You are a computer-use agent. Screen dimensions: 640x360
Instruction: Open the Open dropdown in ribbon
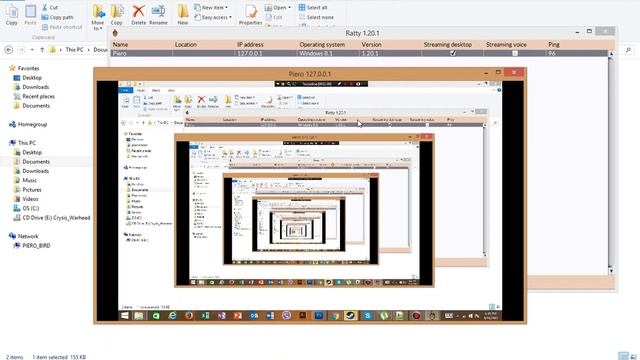coord(278,7)
